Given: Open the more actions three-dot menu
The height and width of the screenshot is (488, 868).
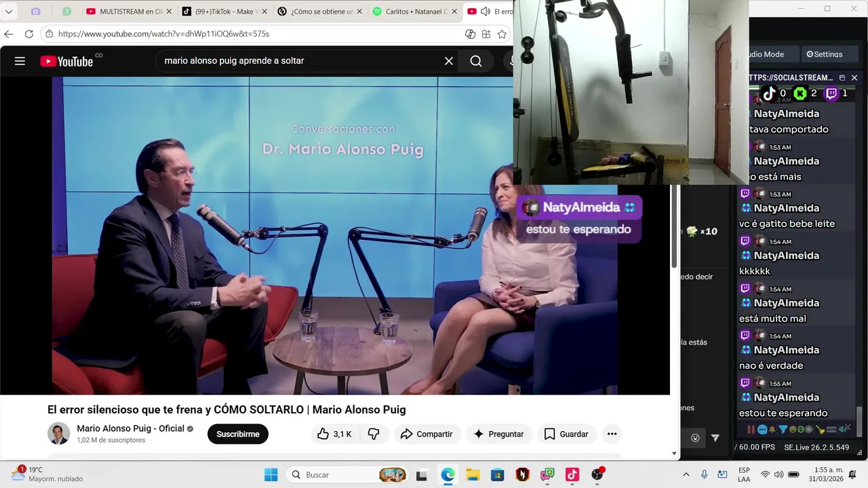Looking at the screenshot, I should click(x=612, y=434).
